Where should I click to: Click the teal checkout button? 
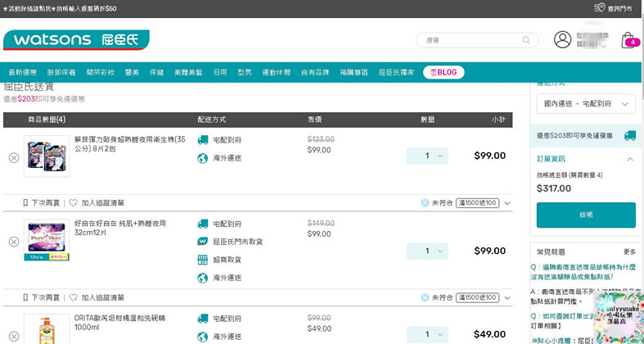pyautogui.click(x=586, y=215)
